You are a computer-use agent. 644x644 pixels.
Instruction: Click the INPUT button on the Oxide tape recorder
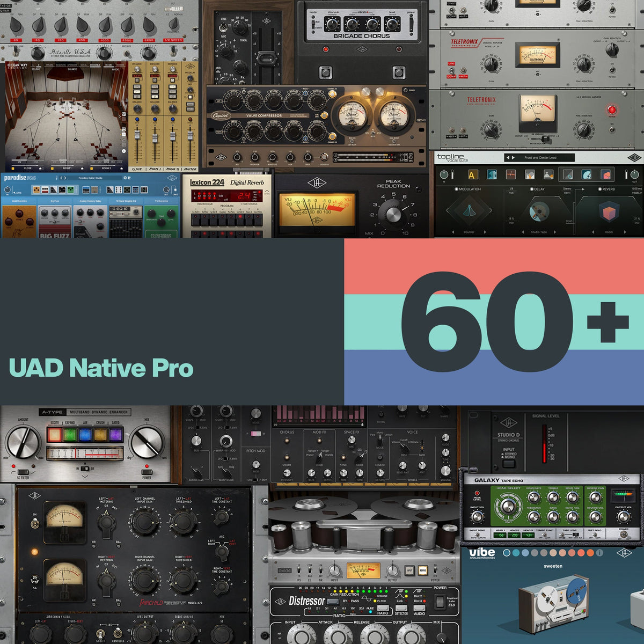pos(410,570)
